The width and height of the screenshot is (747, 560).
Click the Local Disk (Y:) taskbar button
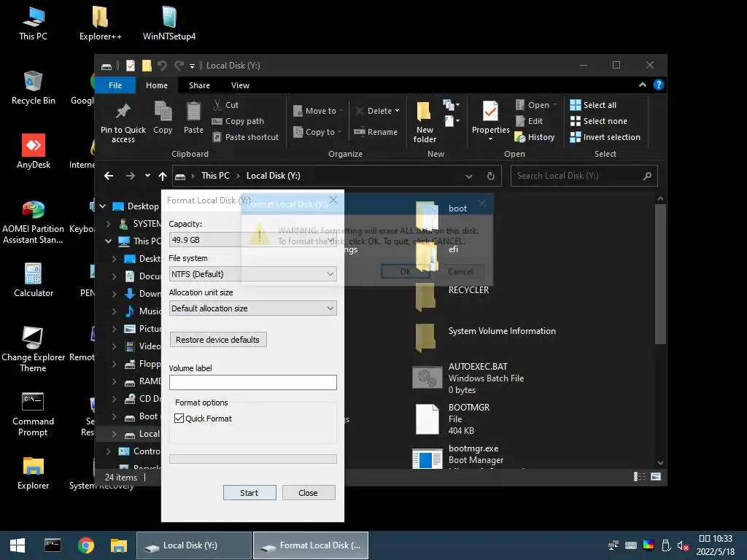[x=194, y=545]
